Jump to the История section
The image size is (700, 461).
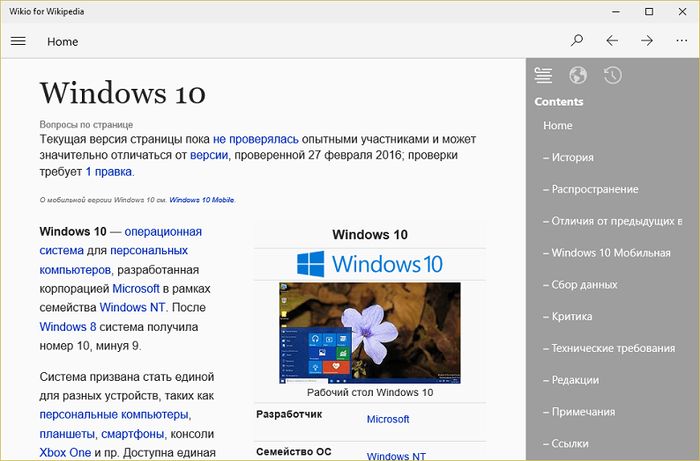568,157
